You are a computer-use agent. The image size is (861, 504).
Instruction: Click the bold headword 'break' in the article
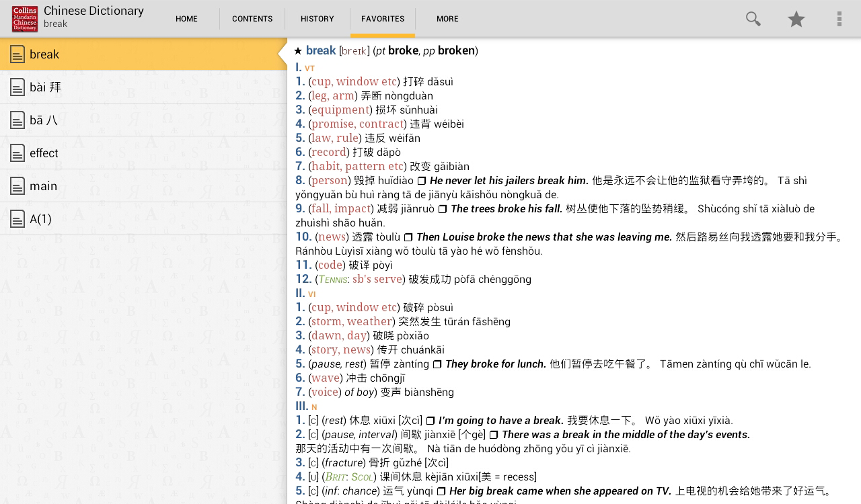coord(321,50)
